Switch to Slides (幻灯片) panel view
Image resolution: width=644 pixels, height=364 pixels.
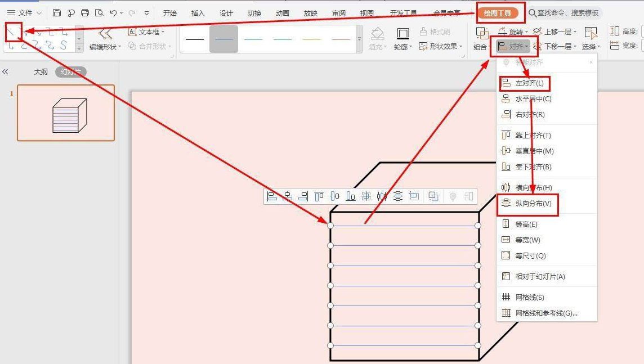pos(70,72)
